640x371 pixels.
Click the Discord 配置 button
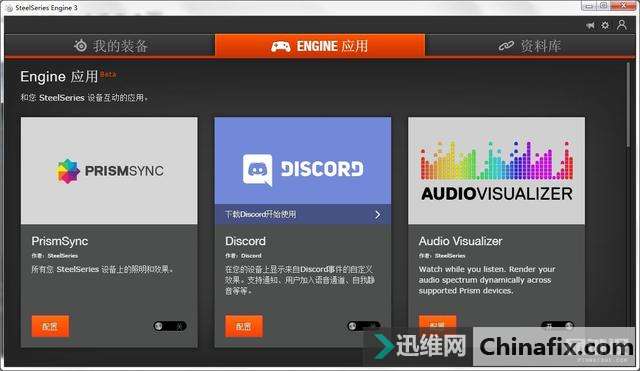[x=244, y=326]
